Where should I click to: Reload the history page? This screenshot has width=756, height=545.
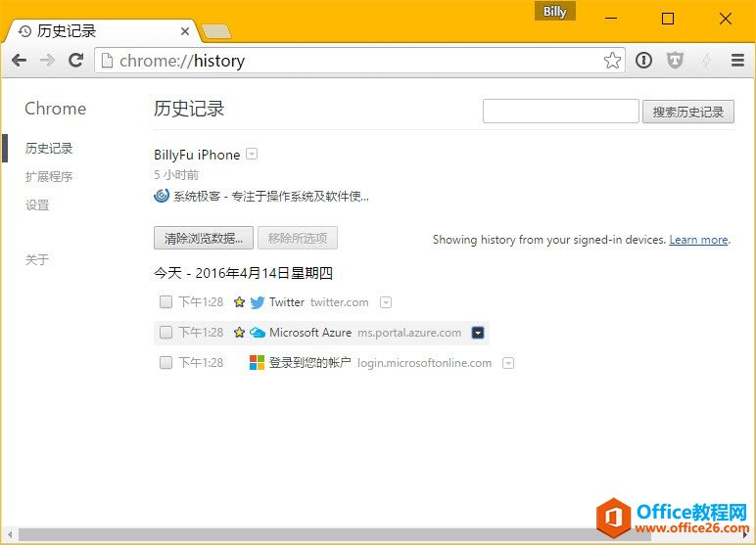[75, 61]
